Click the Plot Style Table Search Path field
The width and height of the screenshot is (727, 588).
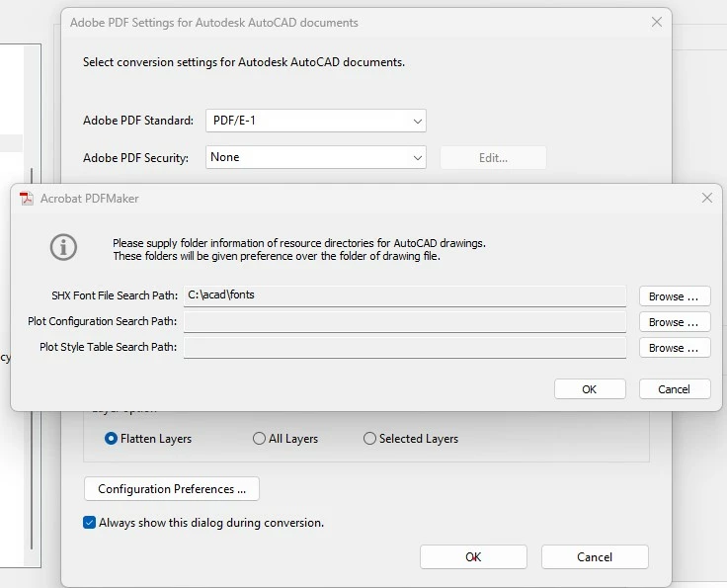405,347
